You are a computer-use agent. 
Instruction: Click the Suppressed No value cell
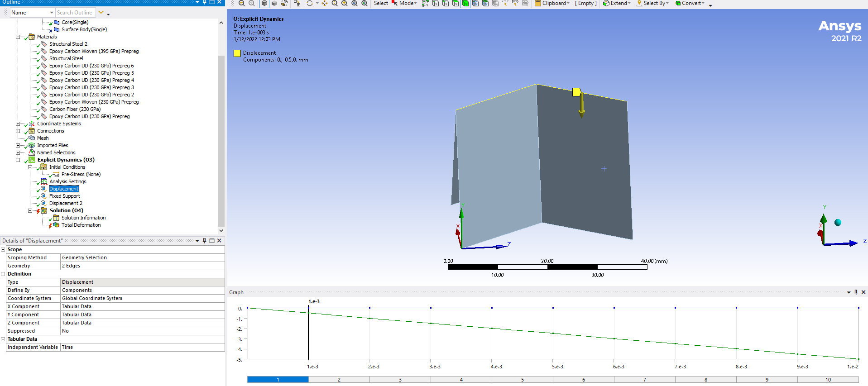point(143,331)
